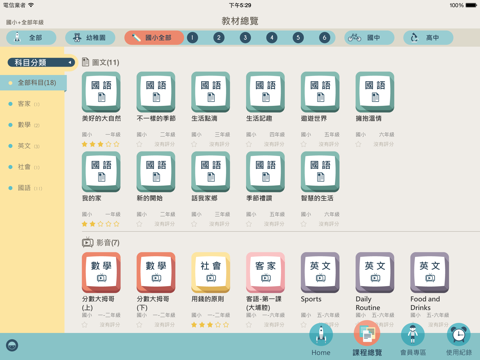
Task: Tap the round face icon at bottom left
Action: (12, 345)
